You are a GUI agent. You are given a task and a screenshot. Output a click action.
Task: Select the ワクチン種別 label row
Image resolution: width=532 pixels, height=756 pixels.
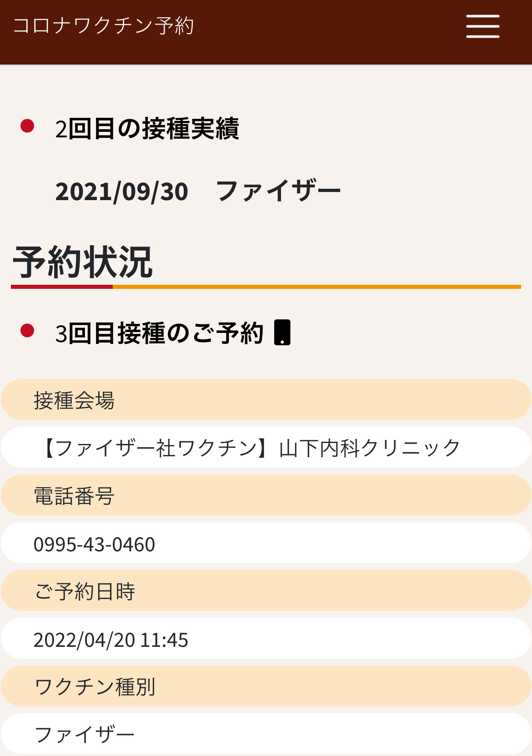click(x=266, y=686)
